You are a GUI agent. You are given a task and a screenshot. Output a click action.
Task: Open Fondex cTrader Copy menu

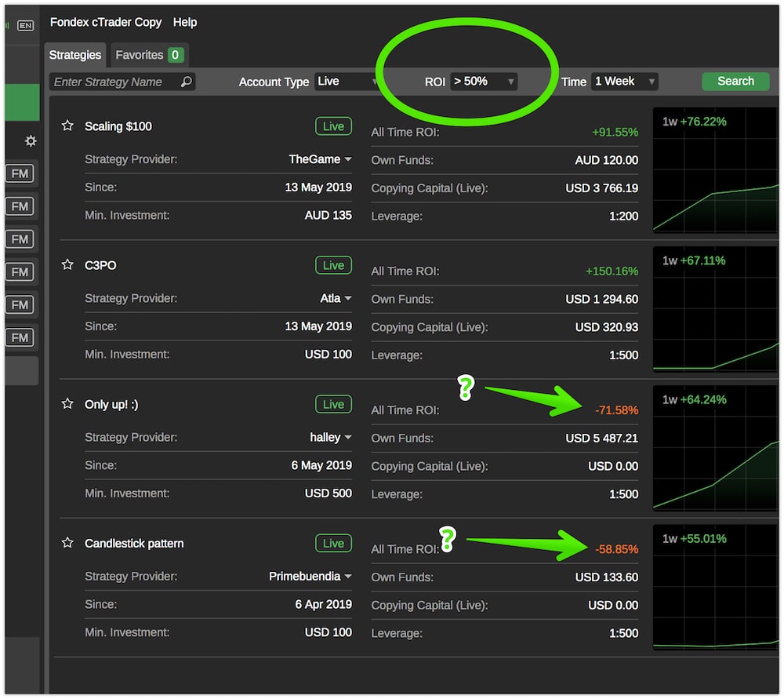[106, 23]
